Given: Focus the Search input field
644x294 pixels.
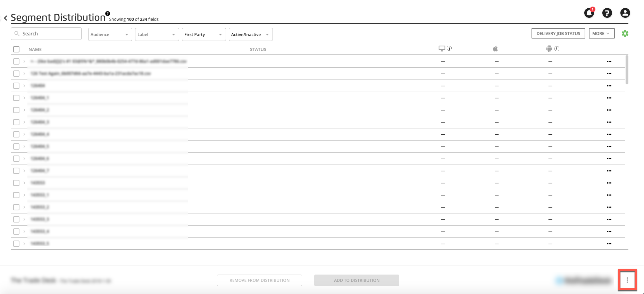Looking at the screenshot, I should 46,34.
